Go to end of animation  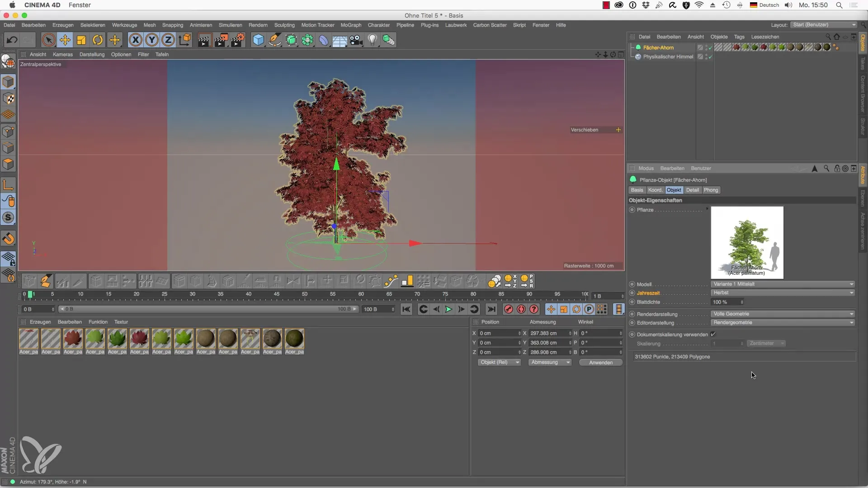pyautogui.click(x=491, y=309)
